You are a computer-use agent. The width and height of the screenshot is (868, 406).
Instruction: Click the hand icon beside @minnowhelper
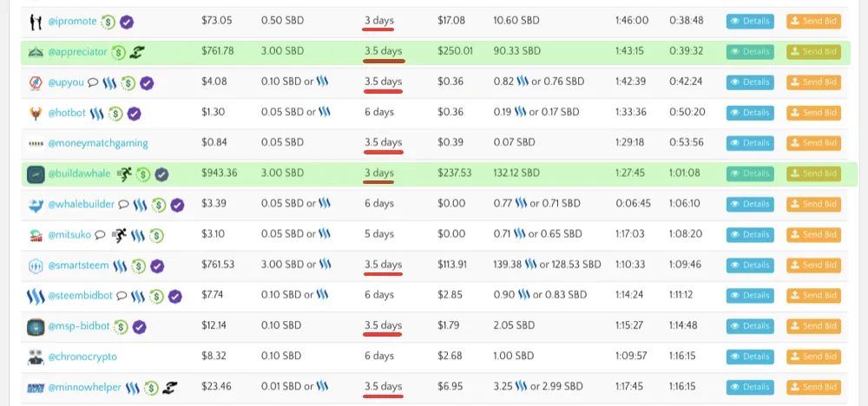click(169, 388)
